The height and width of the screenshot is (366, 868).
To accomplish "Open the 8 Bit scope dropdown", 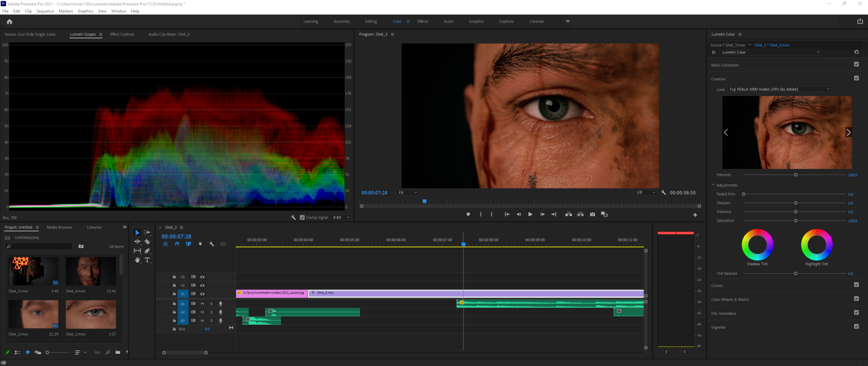I will click(x=342, y=218).
